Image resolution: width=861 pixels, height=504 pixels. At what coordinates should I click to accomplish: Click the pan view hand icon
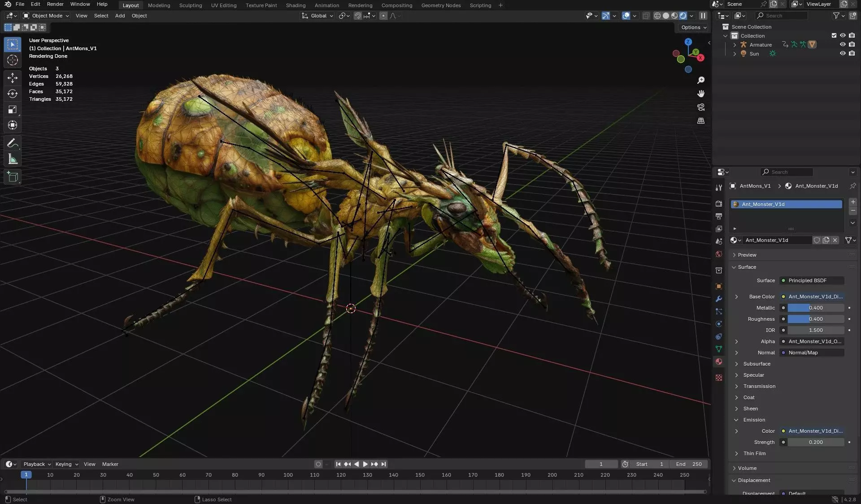pyautogui.click(x=701, y=94)
